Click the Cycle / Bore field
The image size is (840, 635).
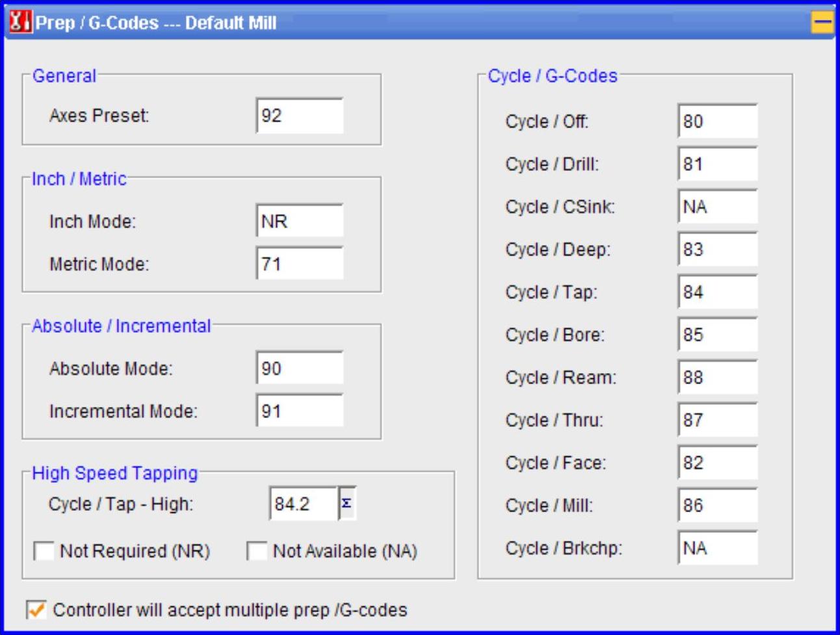coord(718,335)
